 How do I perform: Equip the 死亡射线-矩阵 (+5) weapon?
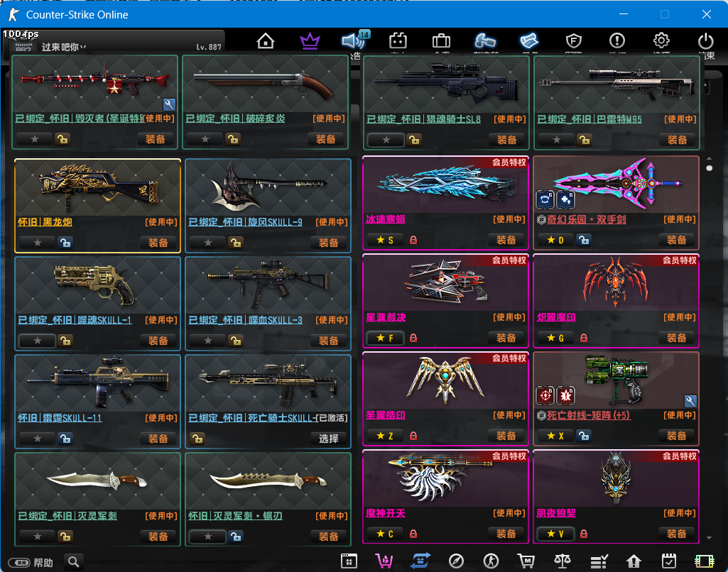[x=677, y=436]
